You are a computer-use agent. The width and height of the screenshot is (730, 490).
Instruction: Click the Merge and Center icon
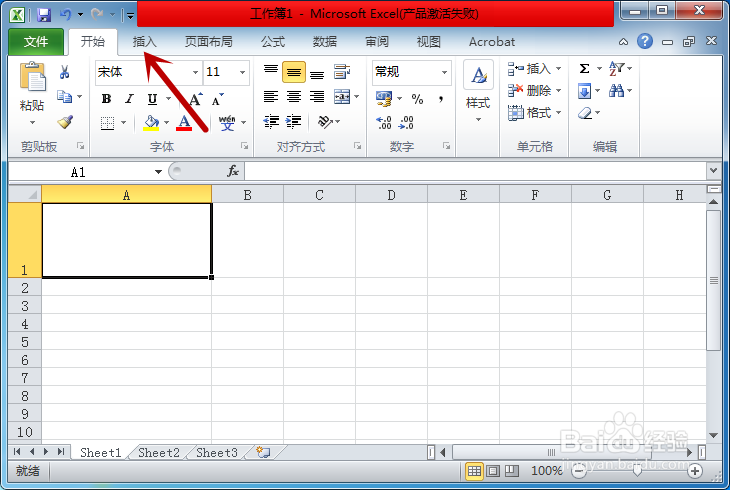point(342,97)
